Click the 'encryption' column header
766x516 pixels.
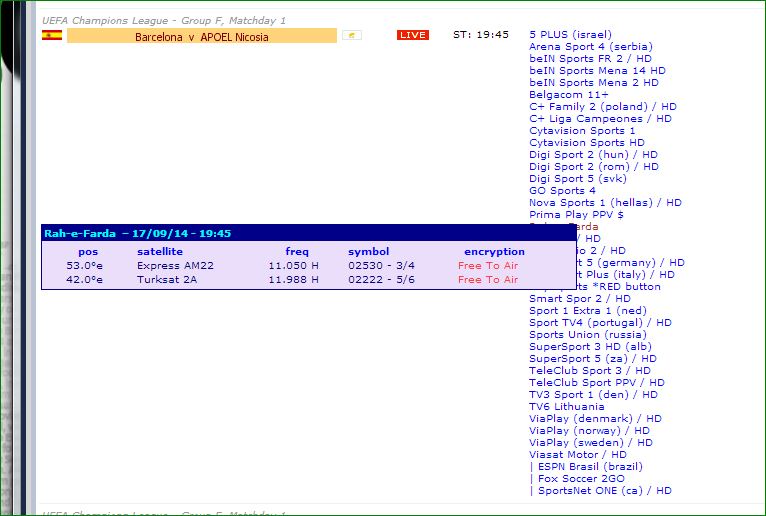click(494, 252)
